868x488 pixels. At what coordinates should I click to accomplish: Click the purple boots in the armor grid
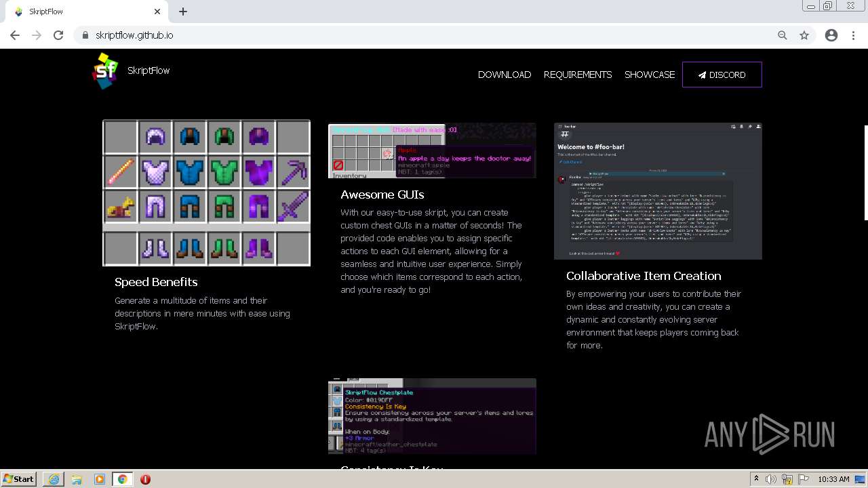(x=259, y=247)
